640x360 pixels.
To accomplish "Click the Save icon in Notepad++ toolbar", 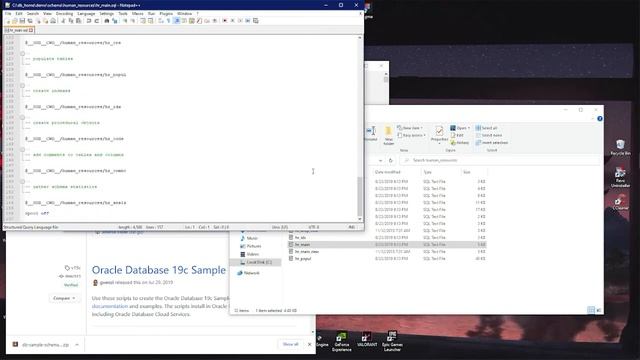I will [x=22, y=21].
